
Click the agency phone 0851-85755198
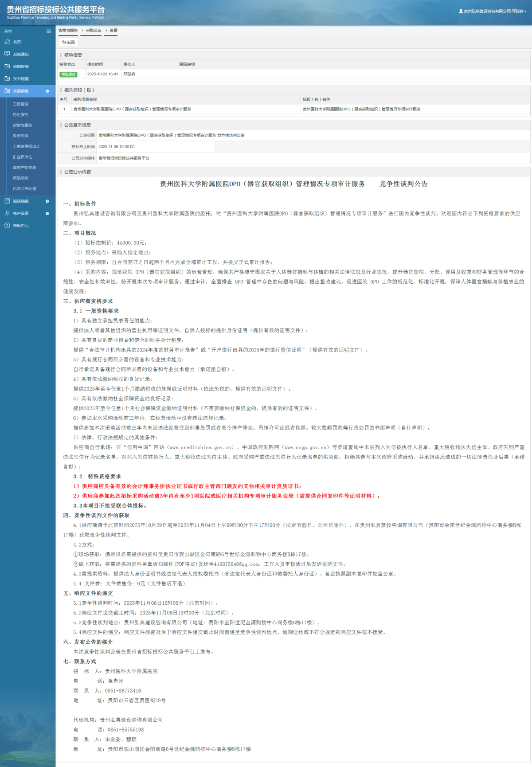pos(125,730)
